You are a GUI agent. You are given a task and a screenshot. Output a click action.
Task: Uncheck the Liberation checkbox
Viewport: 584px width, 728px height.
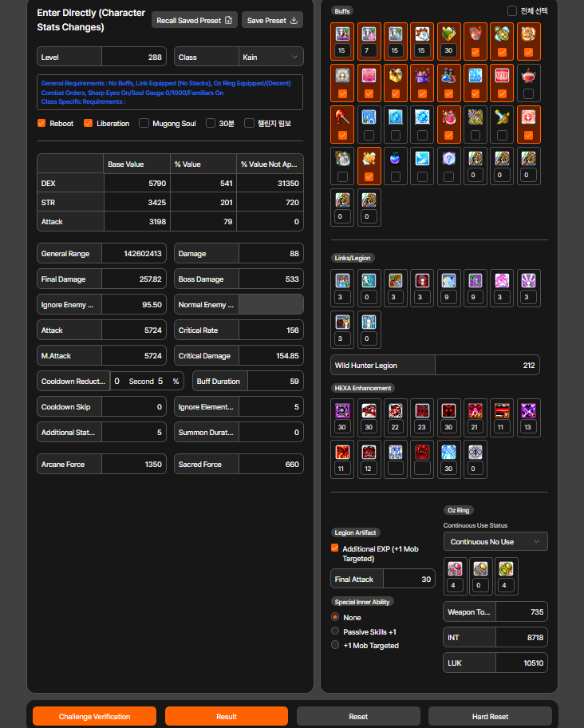[x=88, y=123]
